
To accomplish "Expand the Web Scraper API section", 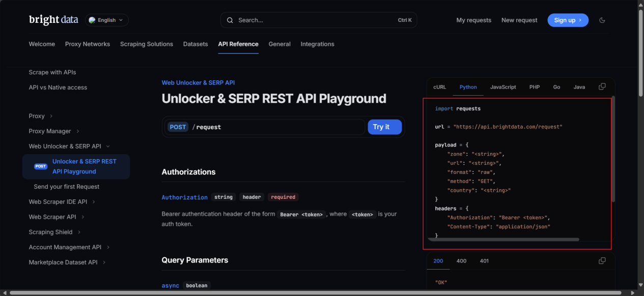I will click(57, 217).
